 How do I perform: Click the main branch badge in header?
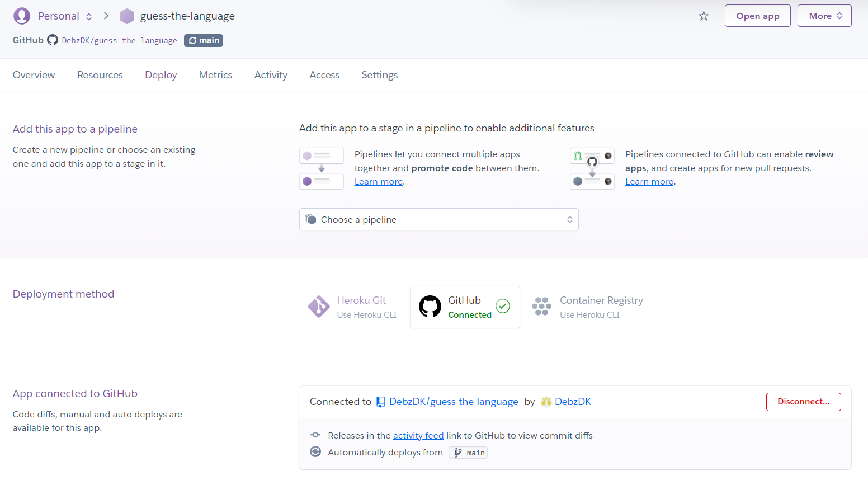[204, 40]
